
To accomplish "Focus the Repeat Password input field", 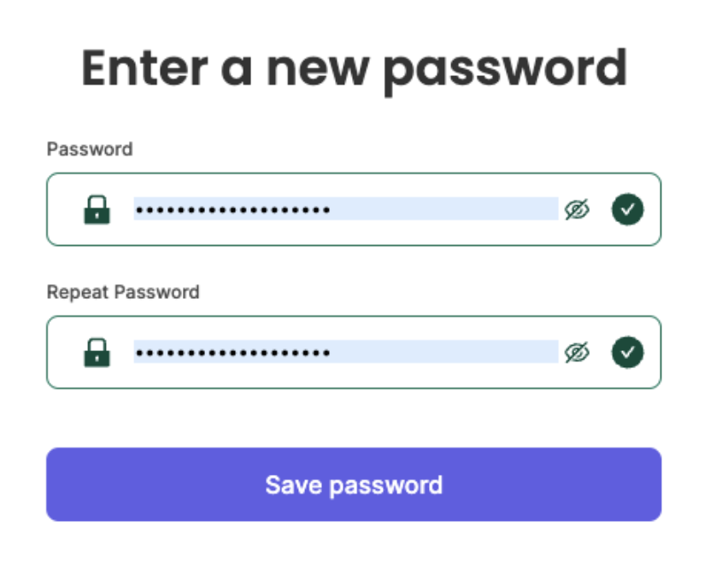I will point(346,352).
